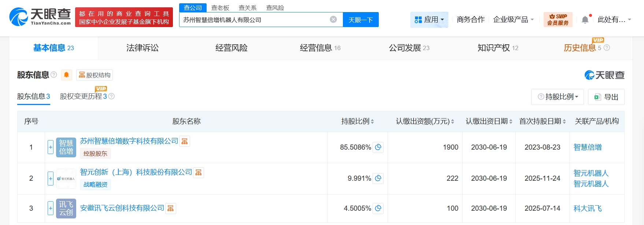Screen dimensions: 644x225
Task: Click the 天眼一下 search button
Action: [360, 20]
